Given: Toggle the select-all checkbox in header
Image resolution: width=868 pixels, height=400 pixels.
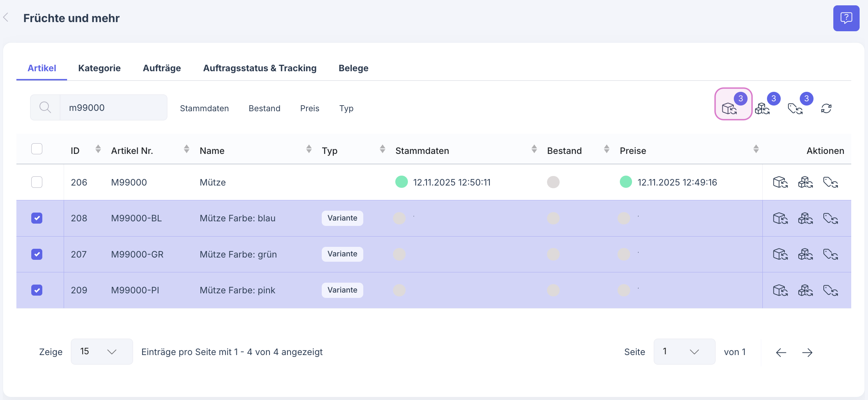Looking at the screenshot, I should (37, 149).
